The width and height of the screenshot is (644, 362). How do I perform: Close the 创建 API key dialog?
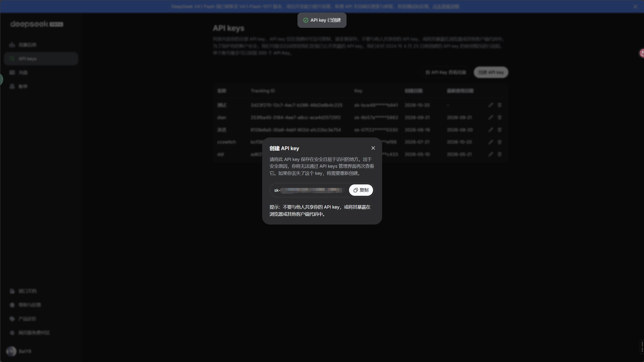(x=373, y=148)
